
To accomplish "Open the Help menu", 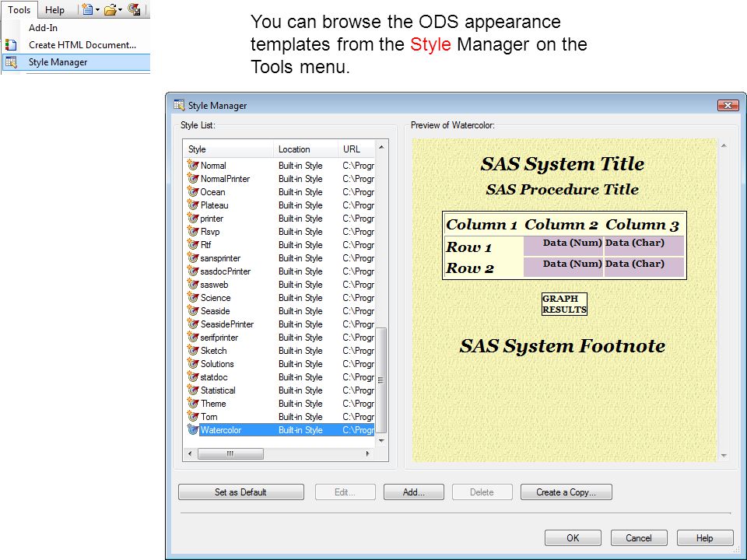I will (x=54, y=9).
